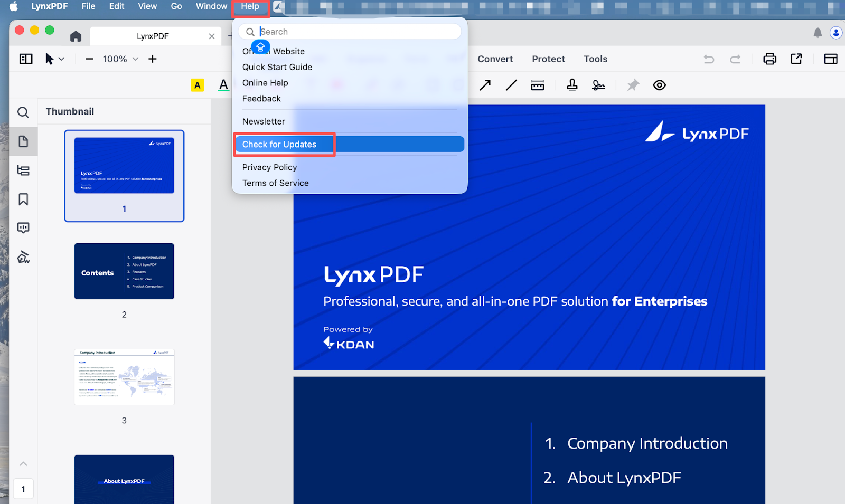This screenshot has height=504, width=845.
Task: Toggle the right properties panel icon
Action: tap(830, 59)
